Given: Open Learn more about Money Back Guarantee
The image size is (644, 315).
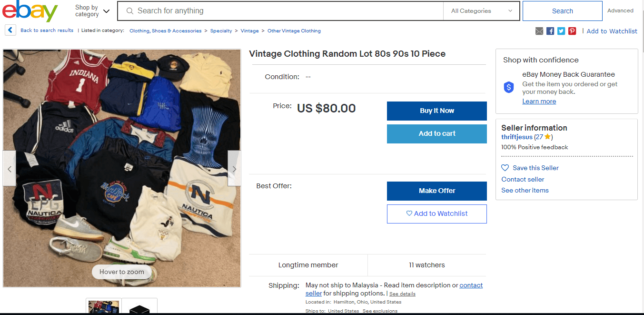Looking at the screenshot, I should [539, 102].
